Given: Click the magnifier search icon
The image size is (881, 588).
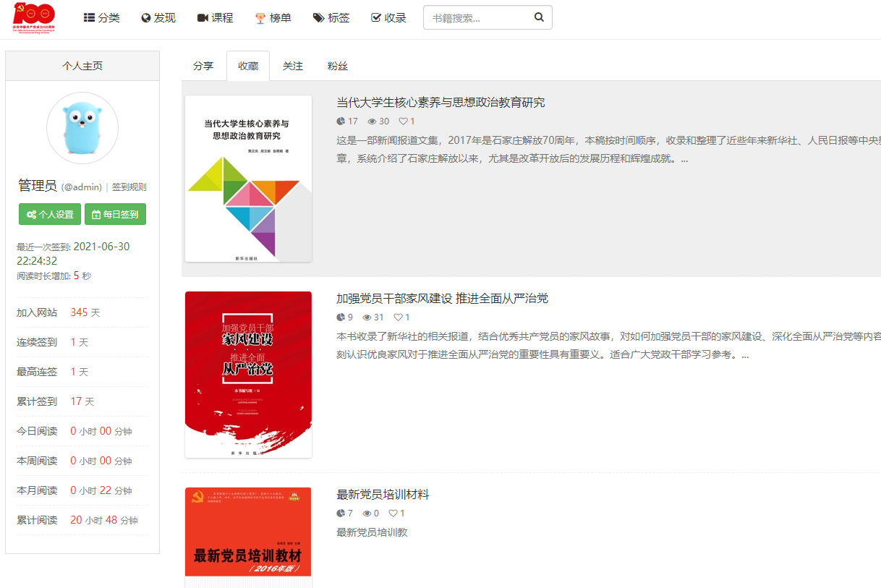Looking at the screenshot, I should click(x=539, y=17).
